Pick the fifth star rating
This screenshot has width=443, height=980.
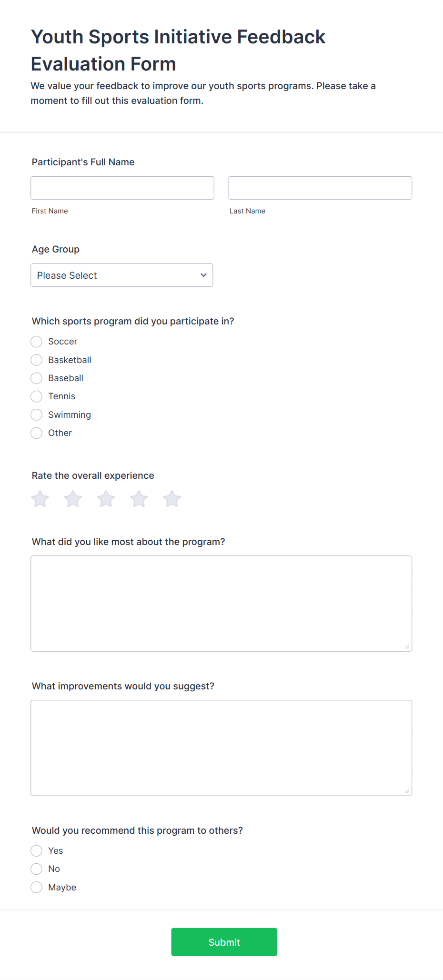[172, 499]
